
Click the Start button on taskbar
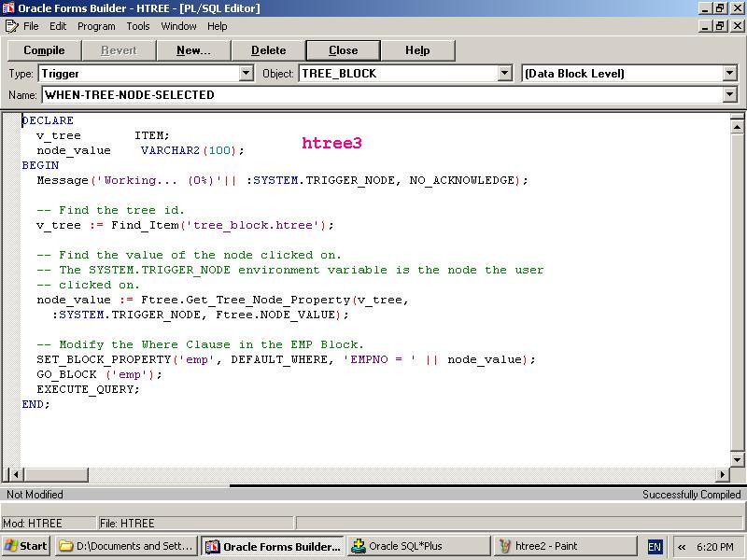pyautogui.click(x=26, y=546)
